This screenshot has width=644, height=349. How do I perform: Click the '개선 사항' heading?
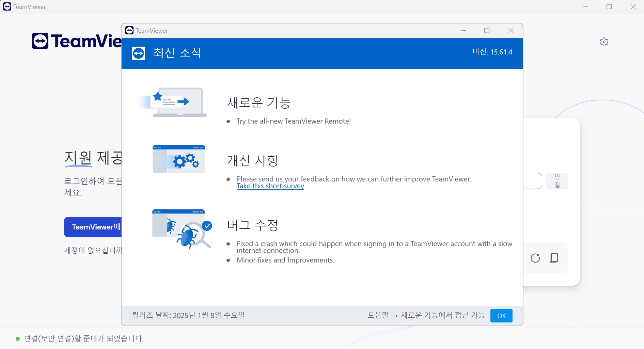pos(253,160)
